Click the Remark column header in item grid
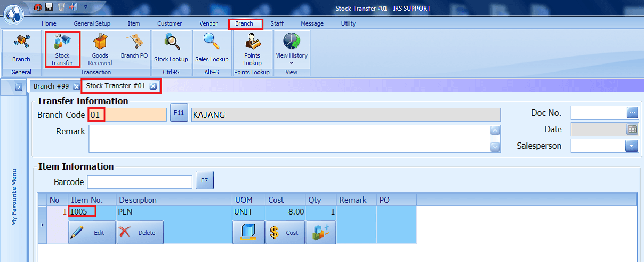644x262 pixels. [357, 200]
